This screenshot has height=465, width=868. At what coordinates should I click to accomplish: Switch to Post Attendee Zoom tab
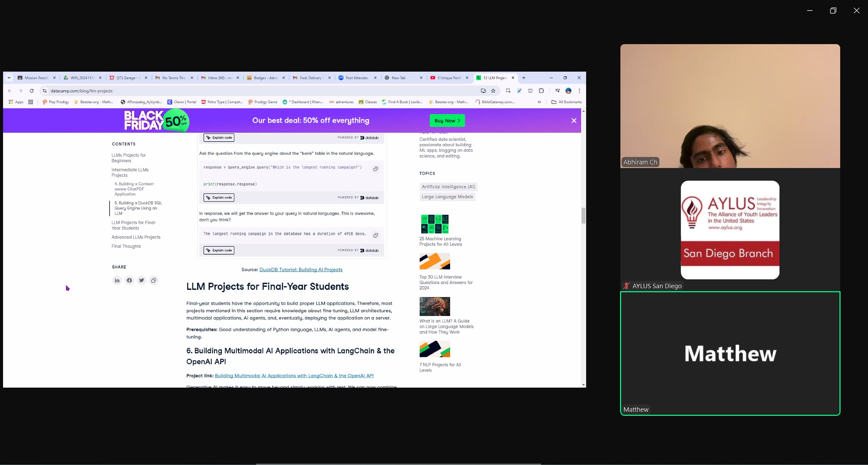point(357,78)
